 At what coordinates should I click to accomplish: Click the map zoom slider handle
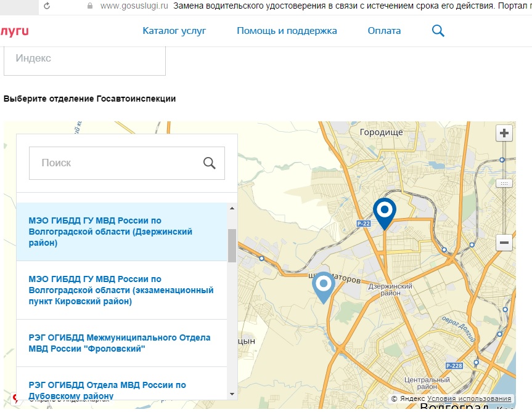click(504, 184)
